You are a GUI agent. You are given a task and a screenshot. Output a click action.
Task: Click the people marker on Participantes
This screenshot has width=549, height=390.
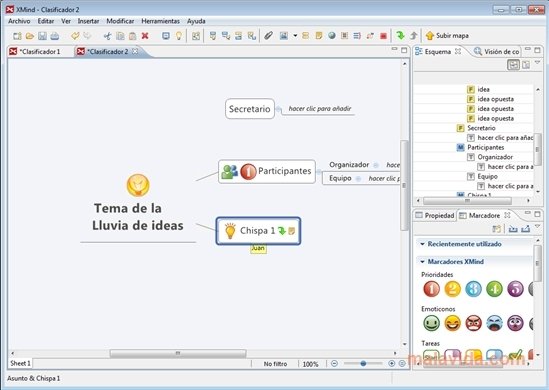click(x=229, y=172)
